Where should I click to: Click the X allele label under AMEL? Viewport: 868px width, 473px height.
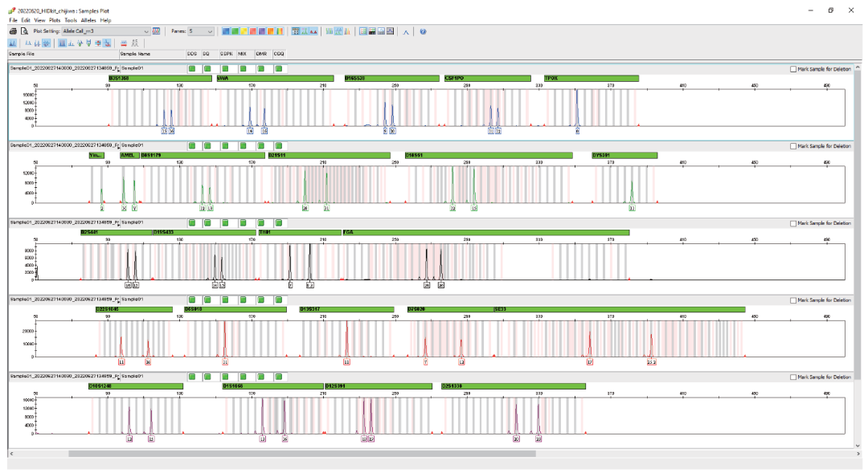pos(124,208)
